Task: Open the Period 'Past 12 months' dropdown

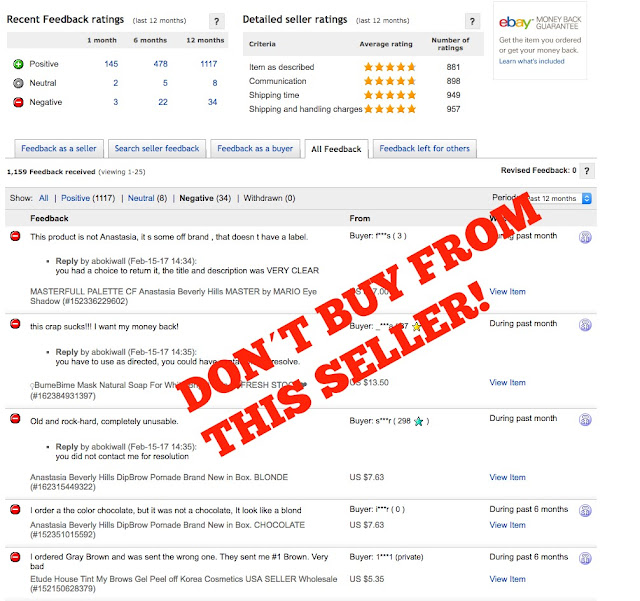Action: (558, 198)
